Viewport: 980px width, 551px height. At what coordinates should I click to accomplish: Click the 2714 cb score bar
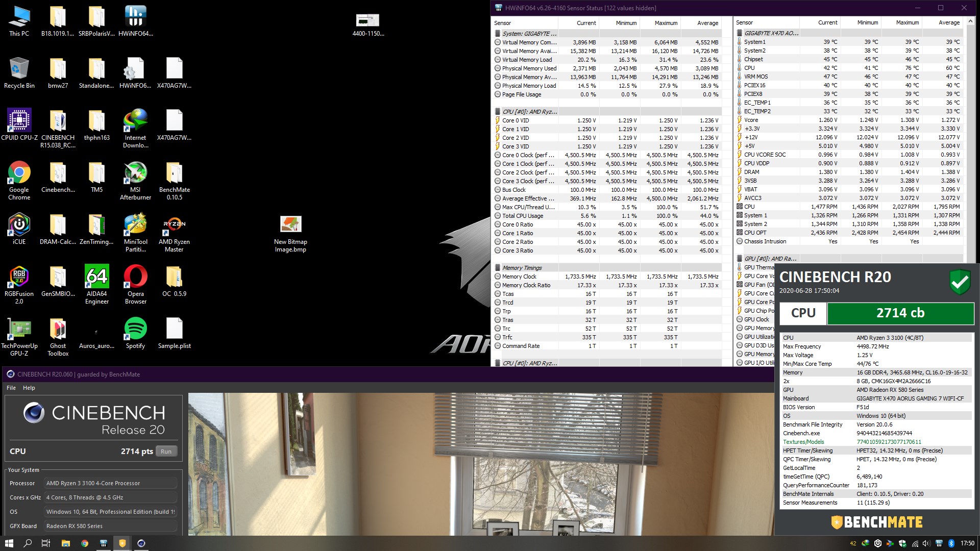(900, 313)
